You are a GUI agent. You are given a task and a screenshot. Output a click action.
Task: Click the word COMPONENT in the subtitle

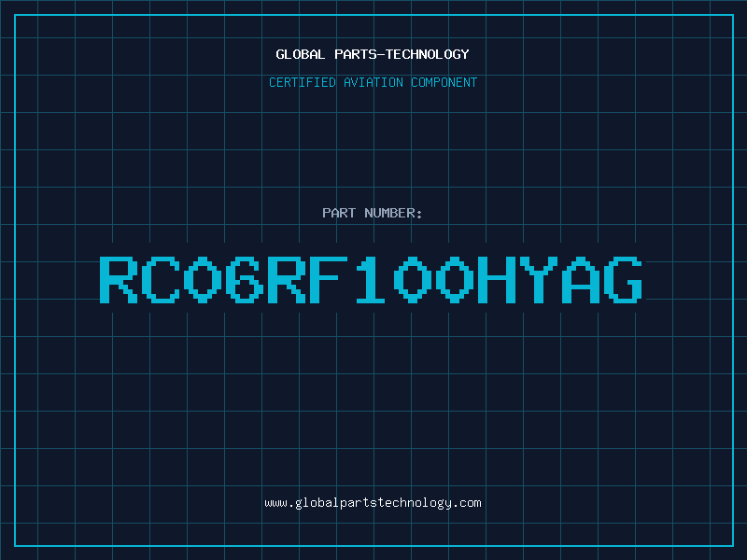click(444, 82)
